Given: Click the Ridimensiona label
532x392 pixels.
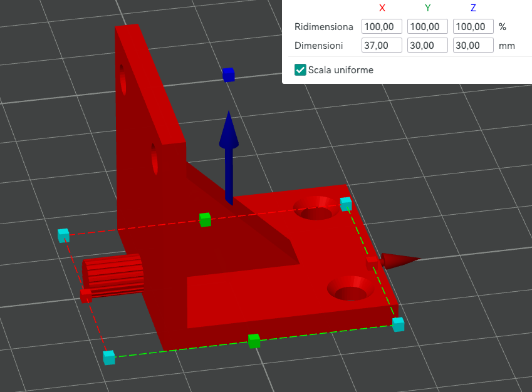Looking at the screenshot, I should tap(324, 27).
